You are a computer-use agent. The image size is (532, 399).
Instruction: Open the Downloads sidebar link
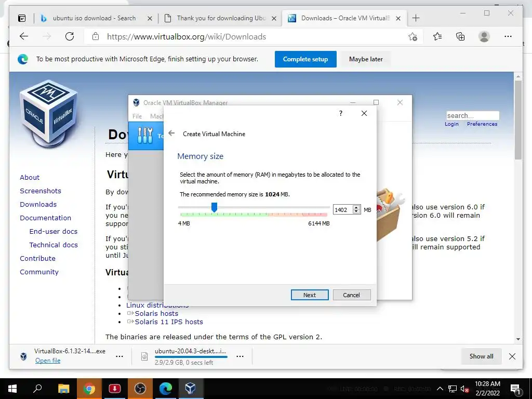(x=38, y=204)
